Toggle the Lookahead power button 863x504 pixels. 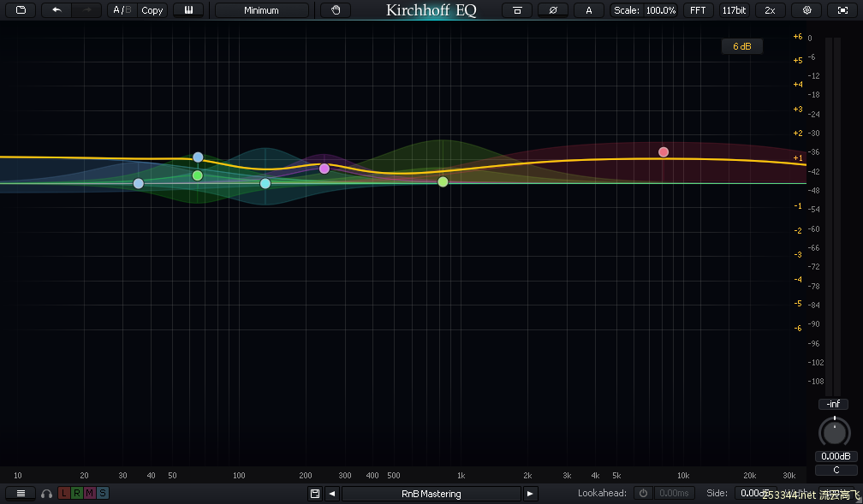click(x=643, y=493)
